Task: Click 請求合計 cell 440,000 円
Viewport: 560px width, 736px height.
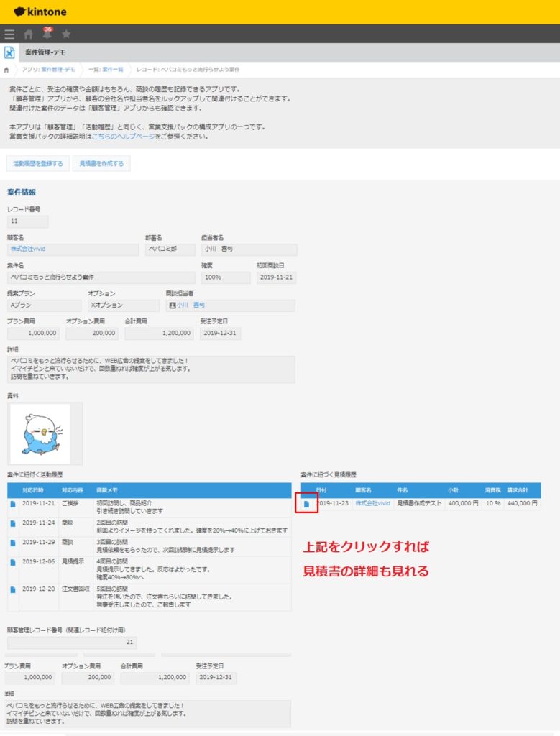Action: coord(522,503)
